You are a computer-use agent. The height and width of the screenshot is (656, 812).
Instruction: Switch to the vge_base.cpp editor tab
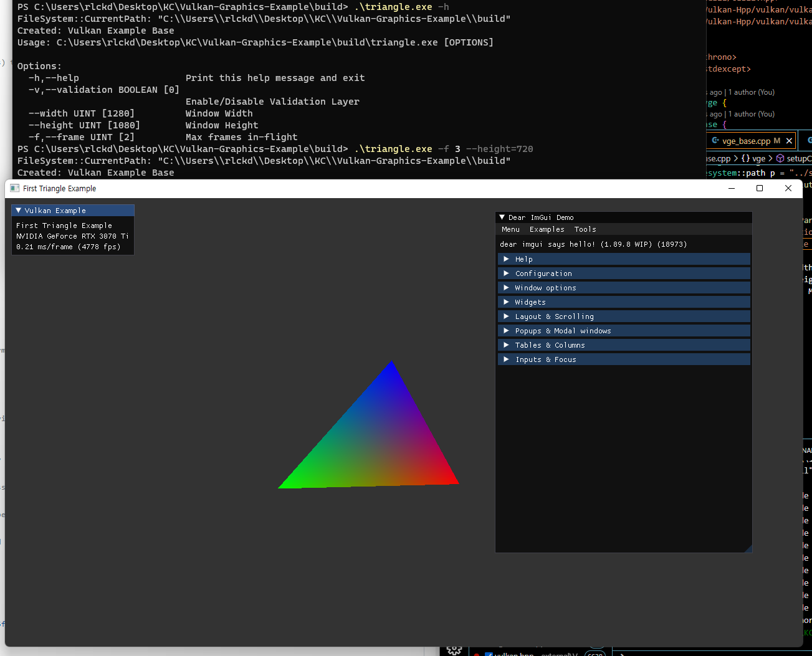[x=746, y=141]
